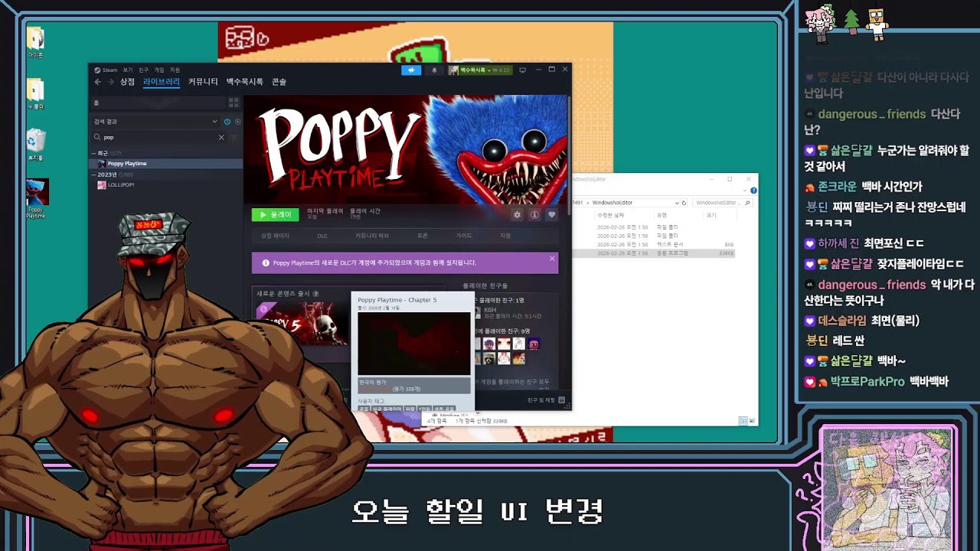Clear the 'pop' search text
Image resolution: width=980 pixels, height=551 pixels.
coord(221,138)
